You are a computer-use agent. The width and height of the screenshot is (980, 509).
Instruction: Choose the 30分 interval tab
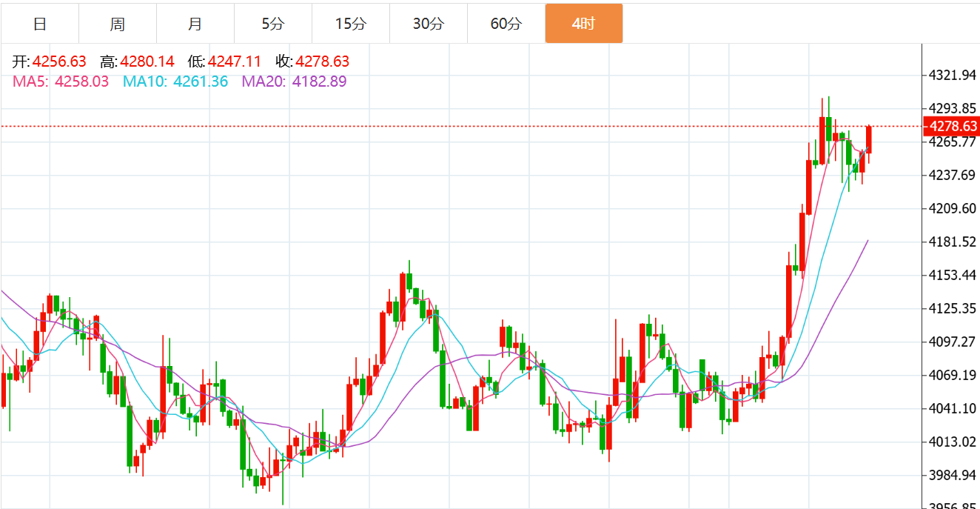[429, 24]
